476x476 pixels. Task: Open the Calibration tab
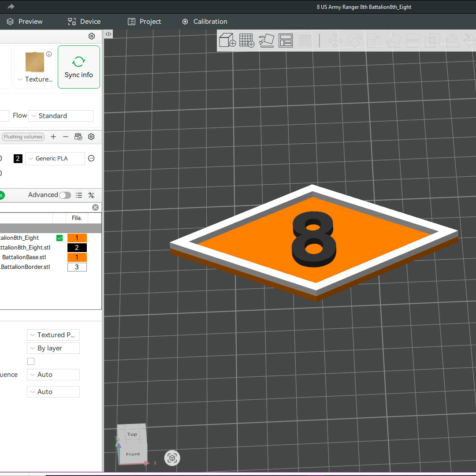tap(205, 22)
